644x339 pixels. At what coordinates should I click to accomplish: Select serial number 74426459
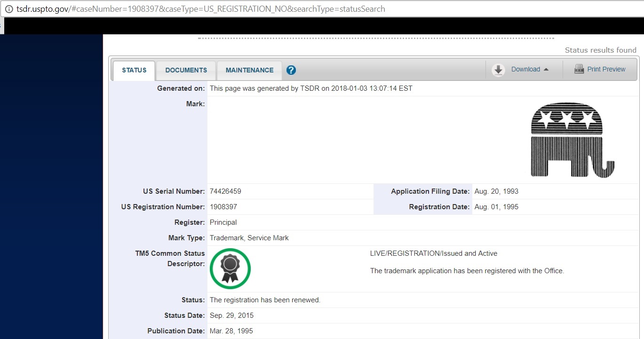click(225, 191)
